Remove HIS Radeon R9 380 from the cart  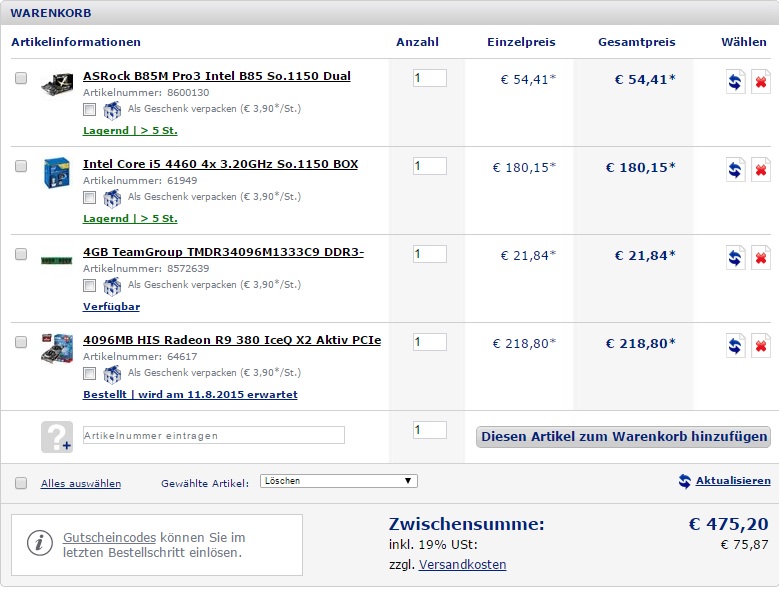click(x=761, y=346)
